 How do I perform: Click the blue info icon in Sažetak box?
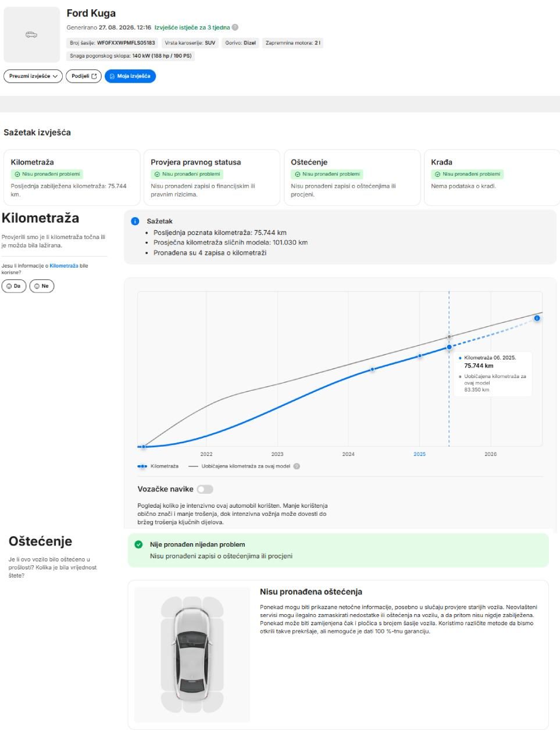[135, 222]
